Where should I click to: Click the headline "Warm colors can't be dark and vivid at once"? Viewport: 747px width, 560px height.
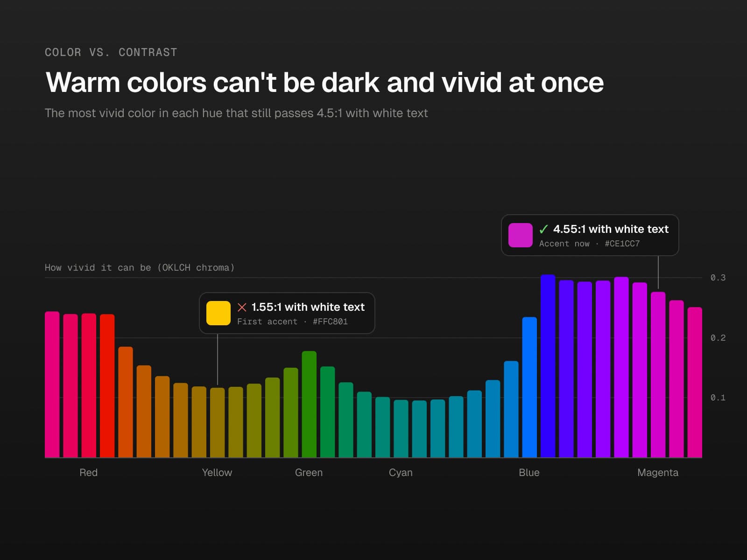[325, 83]
